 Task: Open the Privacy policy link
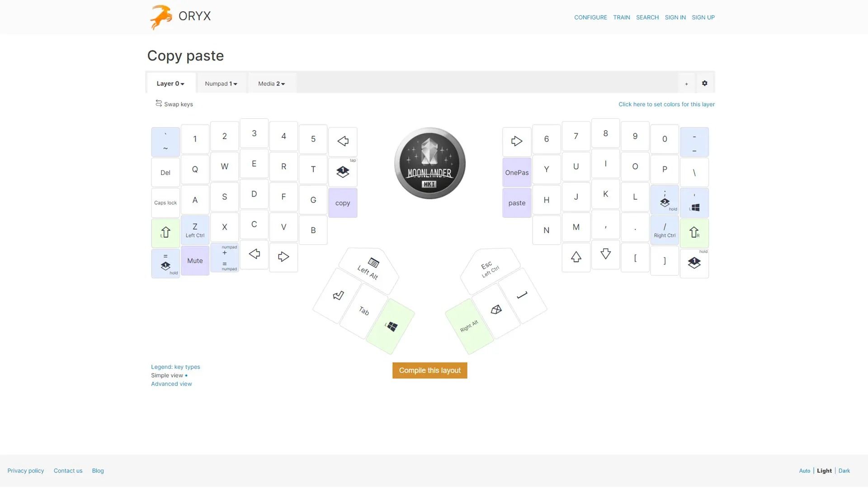point(26,470)
